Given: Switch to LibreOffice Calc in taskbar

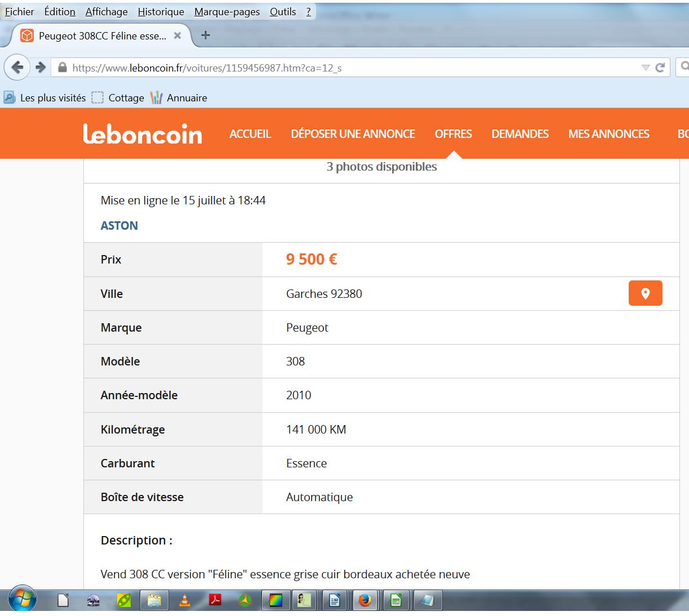Looking at the screenshot, I should [396, 601].
